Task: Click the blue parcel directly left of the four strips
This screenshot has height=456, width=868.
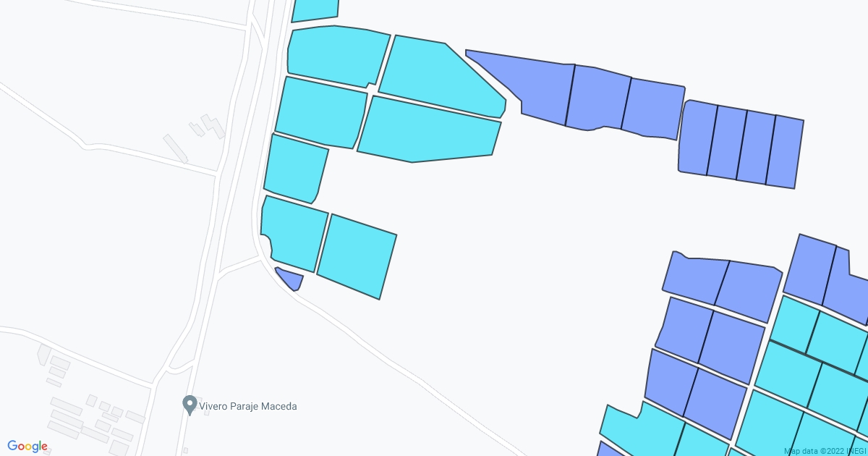Action: 652,107
